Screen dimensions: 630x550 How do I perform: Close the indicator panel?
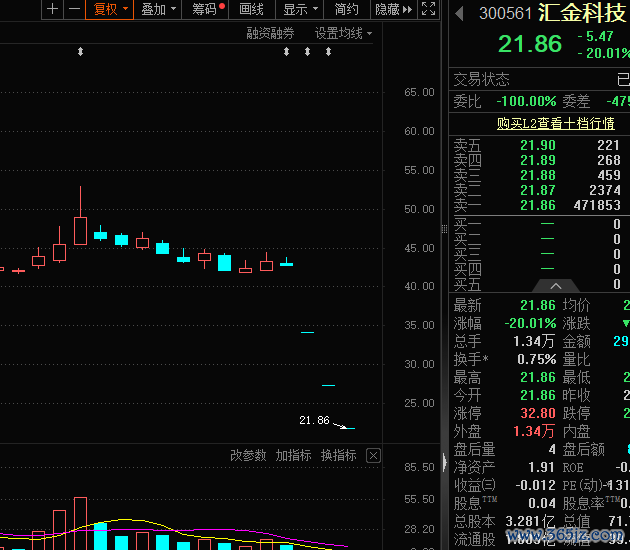[373, 456]
